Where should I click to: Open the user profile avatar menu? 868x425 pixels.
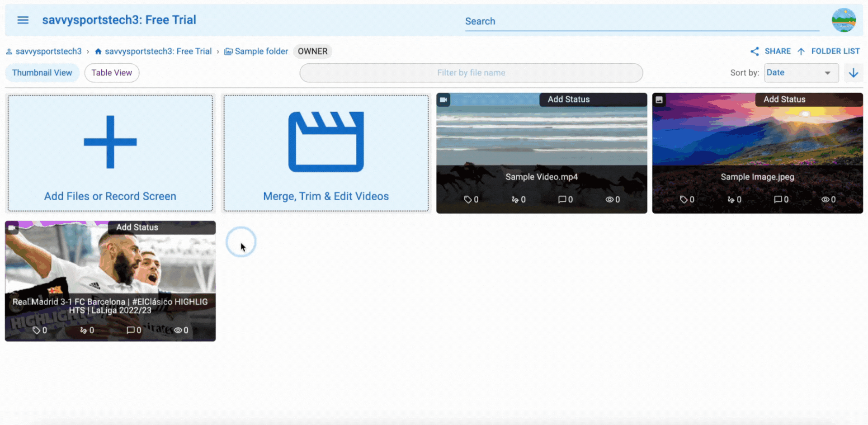(x=844, y=20)
